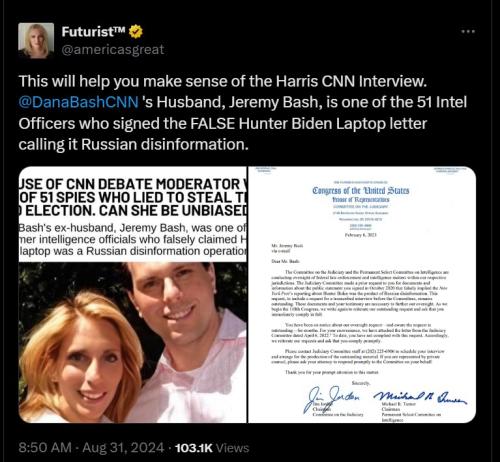
Task: Click the Futurist™ display name
Action: 93,32
